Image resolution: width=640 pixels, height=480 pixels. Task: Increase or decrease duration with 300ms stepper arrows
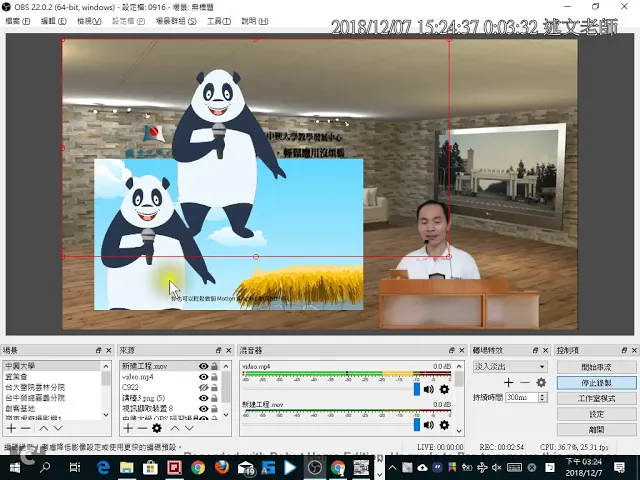click(x=542, y=398)
